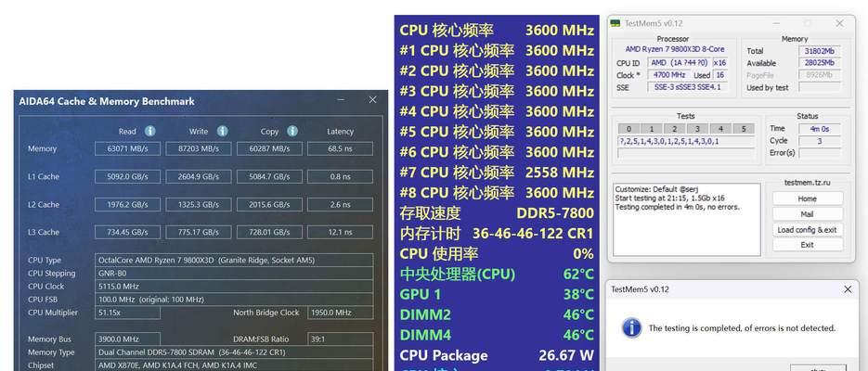Click CPU FSB value 100.0 MHz
The image size is (868, 371).
pos(234,300)
